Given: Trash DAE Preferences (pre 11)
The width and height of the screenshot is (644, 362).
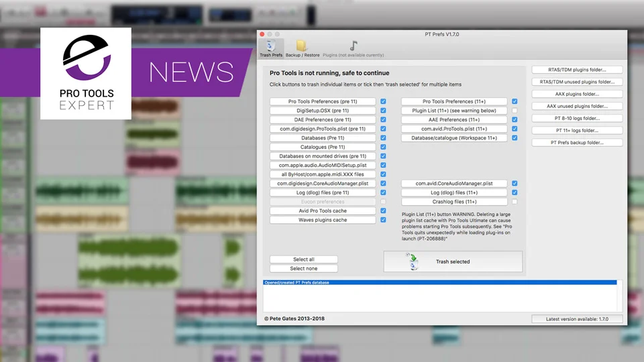Looking at the screenshot, I should [323, 119].
